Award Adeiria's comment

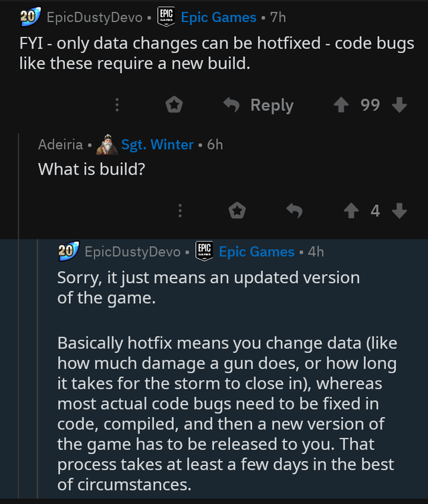[236, 211]
